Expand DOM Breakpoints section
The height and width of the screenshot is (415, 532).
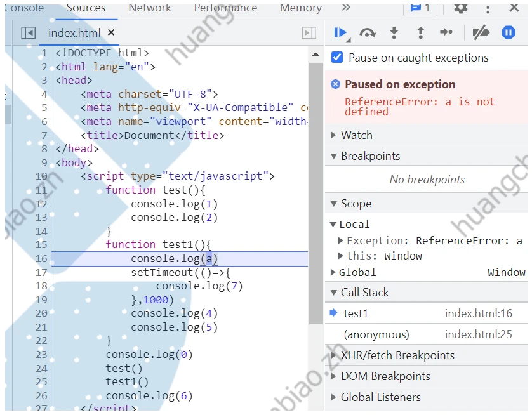tap(426, 376)
